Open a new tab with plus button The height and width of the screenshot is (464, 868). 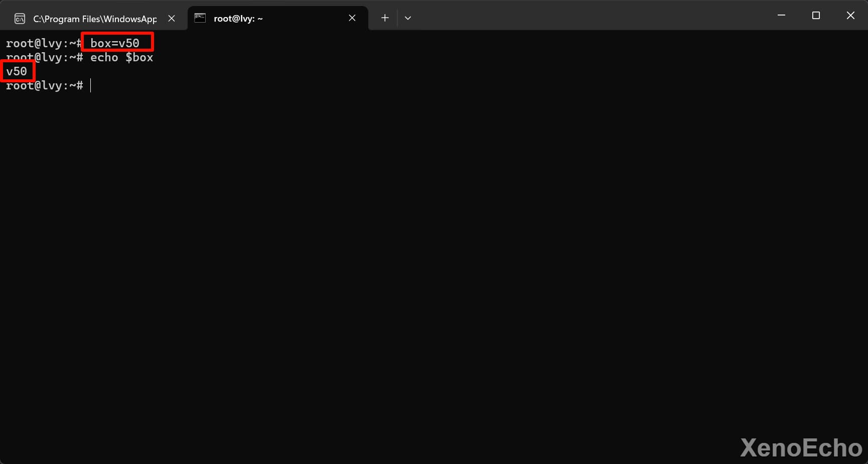pos(385,18)
